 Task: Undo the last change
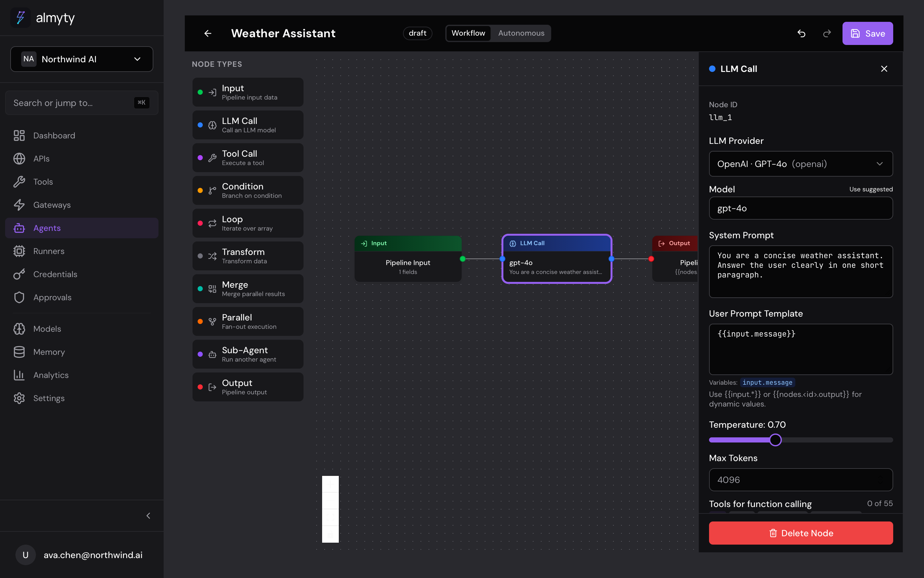801,33
